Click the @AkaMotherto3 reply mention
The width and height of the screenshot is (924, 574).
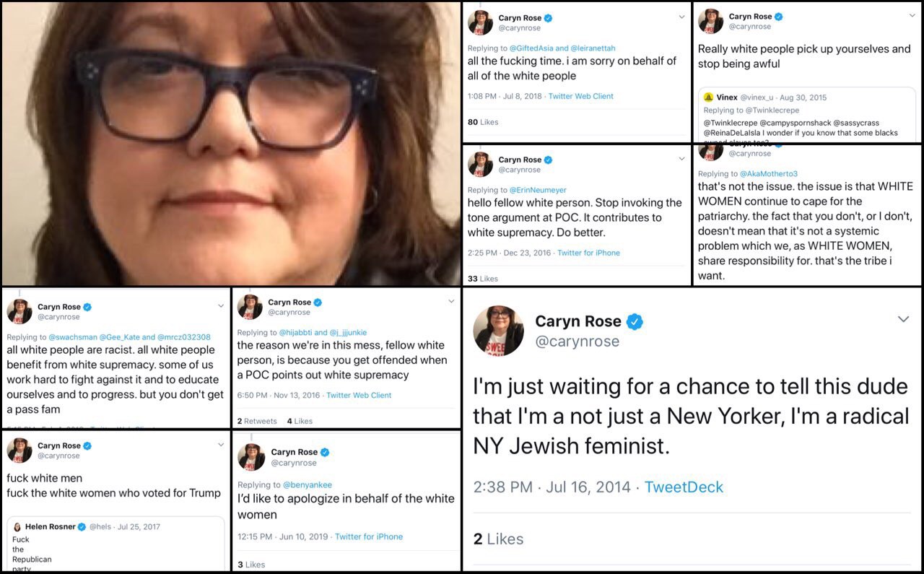coord(769,174)
